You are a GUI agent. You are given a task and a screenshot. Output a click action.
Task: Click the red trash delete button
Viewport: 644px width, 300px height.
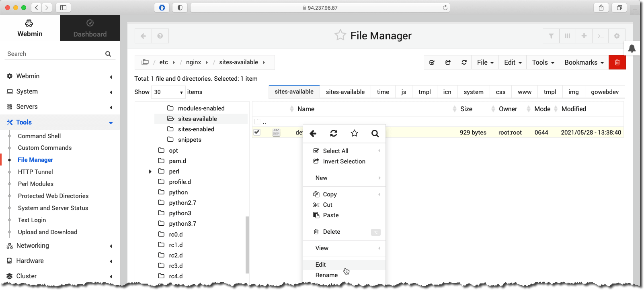click(617, 63)
